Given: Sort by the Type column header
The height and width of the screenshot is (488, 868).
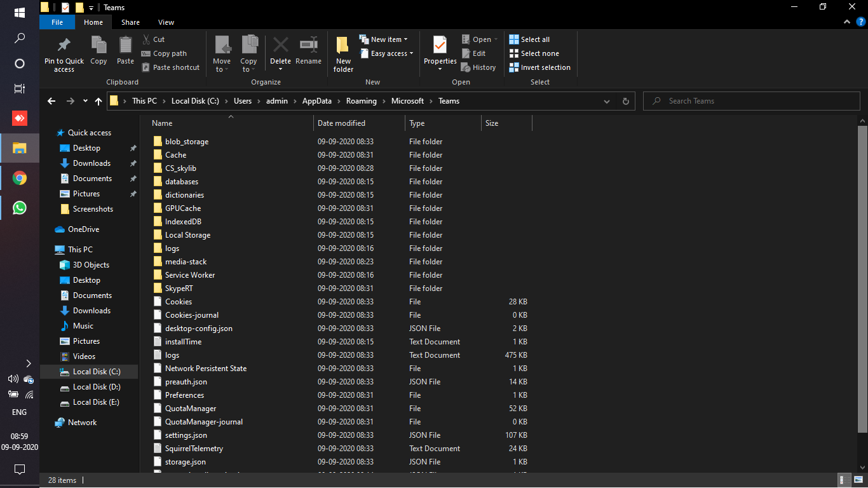Looking at the screenshot, I should (x=443, y=123).
